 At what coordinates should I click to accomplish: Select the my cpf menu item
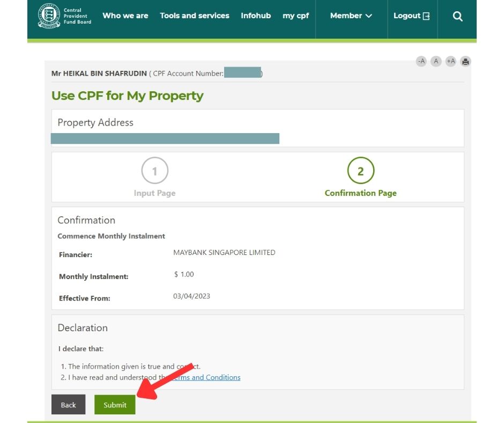295,16
